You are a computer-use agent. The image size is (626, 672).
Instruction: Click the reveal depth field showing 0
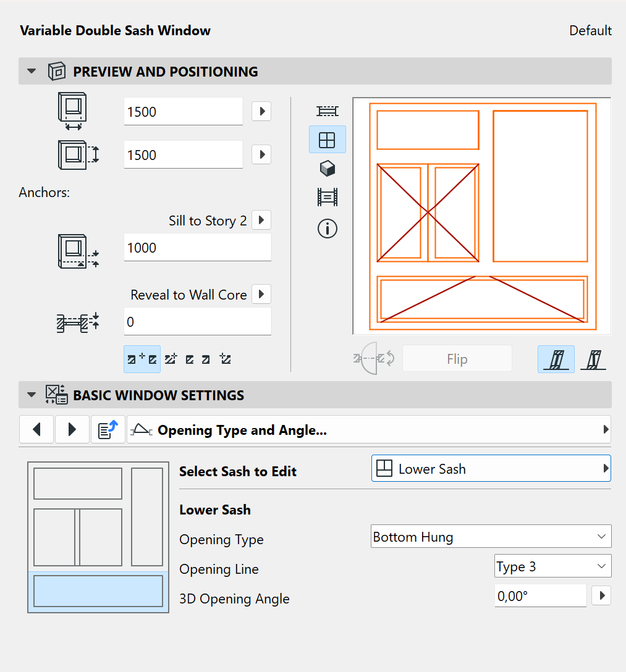[197, 321]
